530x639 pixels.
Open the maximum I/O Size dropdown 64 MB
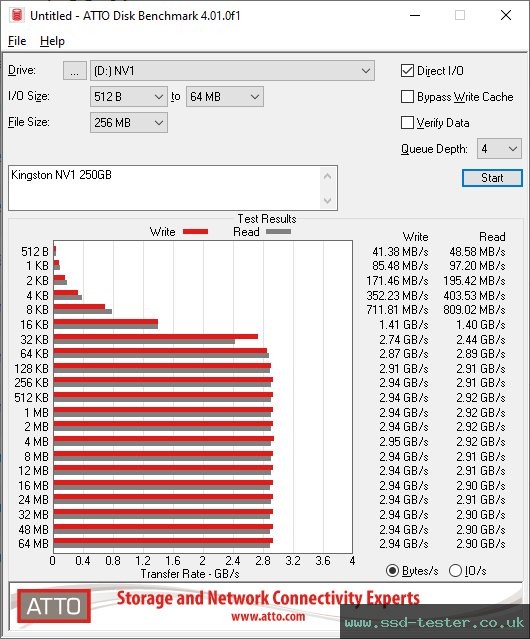pyautogui.click(x=224, y=97)
